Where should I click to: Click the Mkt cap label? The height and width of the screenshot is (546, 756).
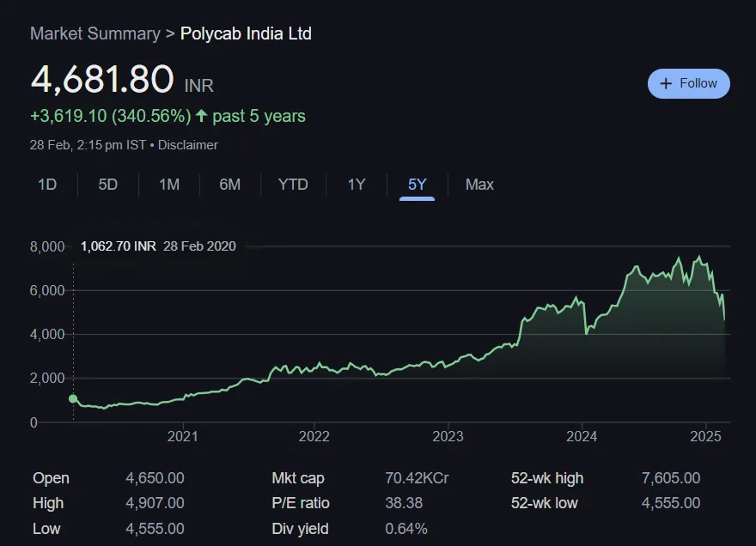click(x=298, y=478)
